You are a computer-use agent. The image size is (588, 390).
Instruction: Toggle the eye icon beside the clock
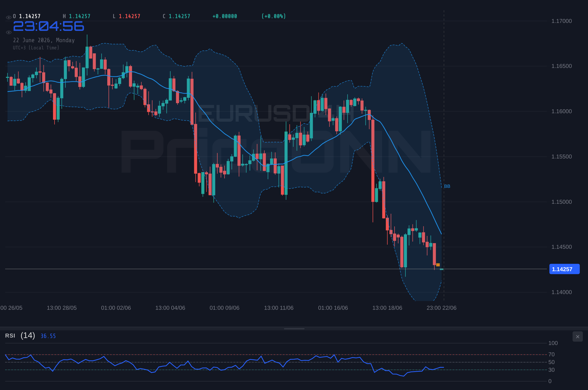(x=8, y=32)
